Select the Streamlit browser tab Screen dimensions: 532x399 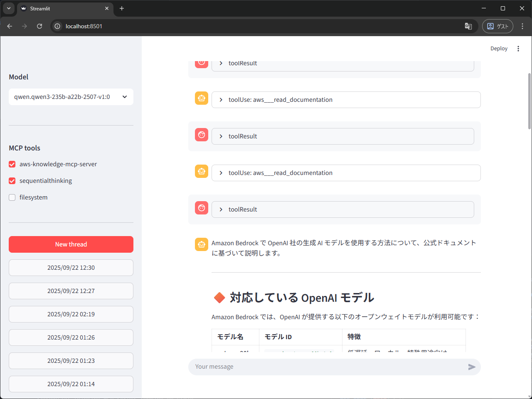[65, 8]
